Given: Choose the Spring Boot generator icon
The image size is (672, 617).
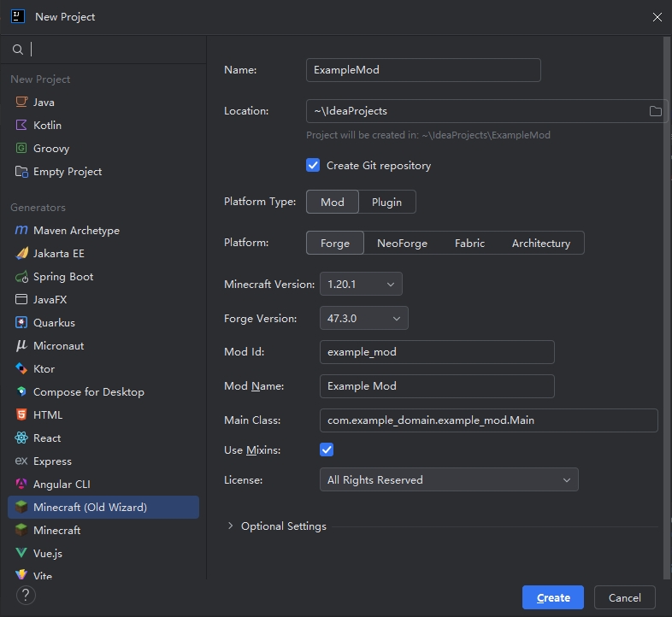Looking at the screenshot, I should pyautogui.click(x=21, y=277).
